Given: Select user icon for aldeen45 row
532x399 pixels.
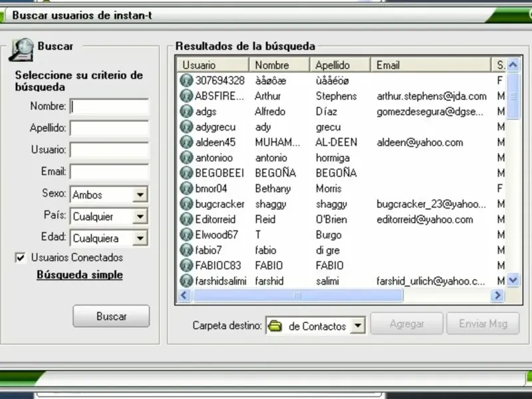Looking at the screenshot, I should click(x=186, y=142).
